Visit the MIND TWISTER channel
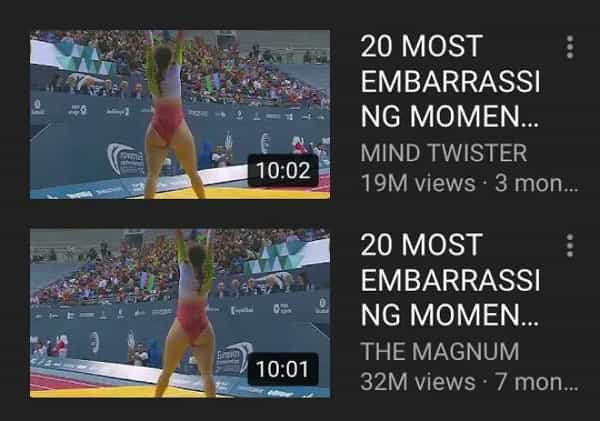This screenshot has width=600, height=421. coord(443,153)
